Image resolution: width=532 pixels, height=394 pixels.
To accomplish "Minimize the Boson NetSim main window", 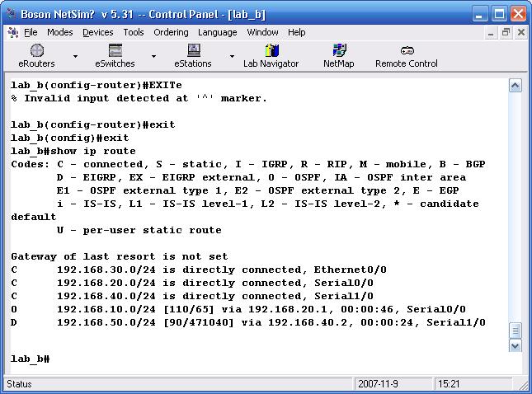I will 479,14.
